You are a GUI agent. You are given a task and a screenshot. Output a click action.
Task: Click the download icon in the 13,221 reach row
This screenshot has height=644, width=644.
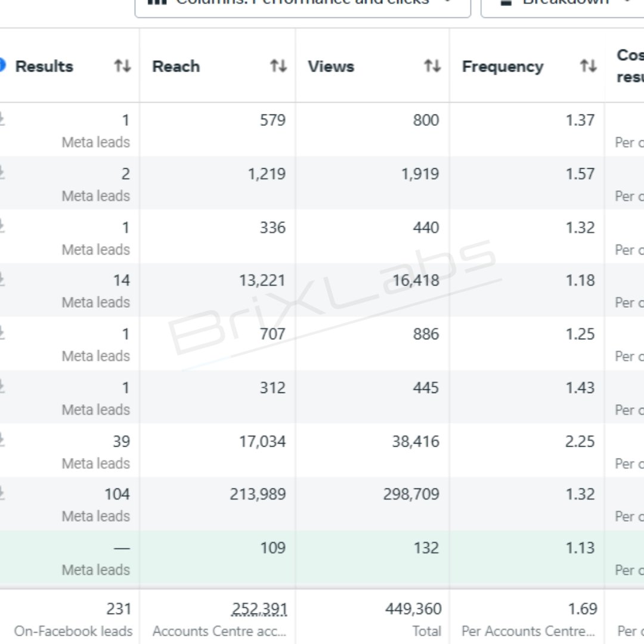[x=2, y=279]
